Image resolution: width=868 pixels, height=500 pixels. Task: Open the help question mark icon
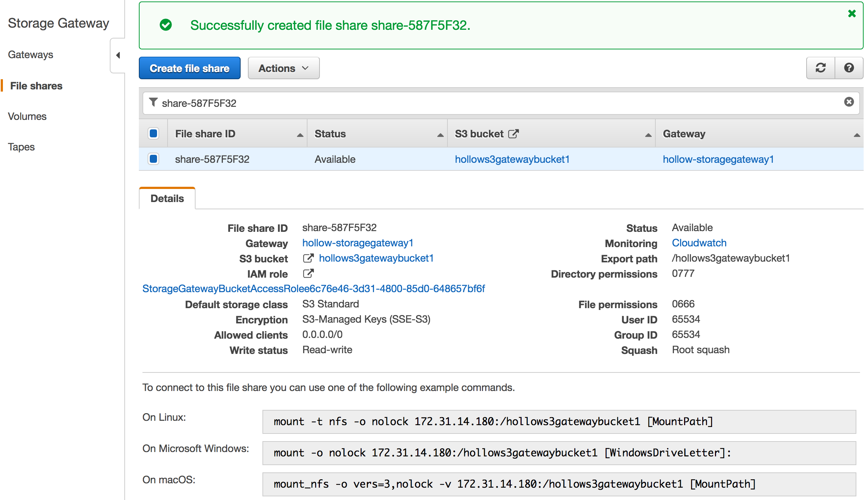click(849, 68)
